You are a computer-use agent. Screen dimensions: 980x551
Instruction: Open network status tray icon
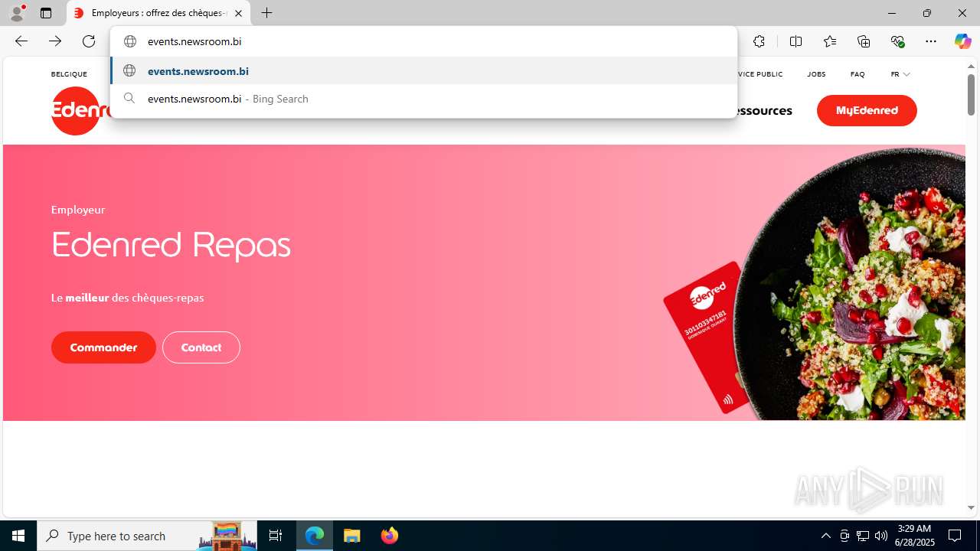point(863,536)
